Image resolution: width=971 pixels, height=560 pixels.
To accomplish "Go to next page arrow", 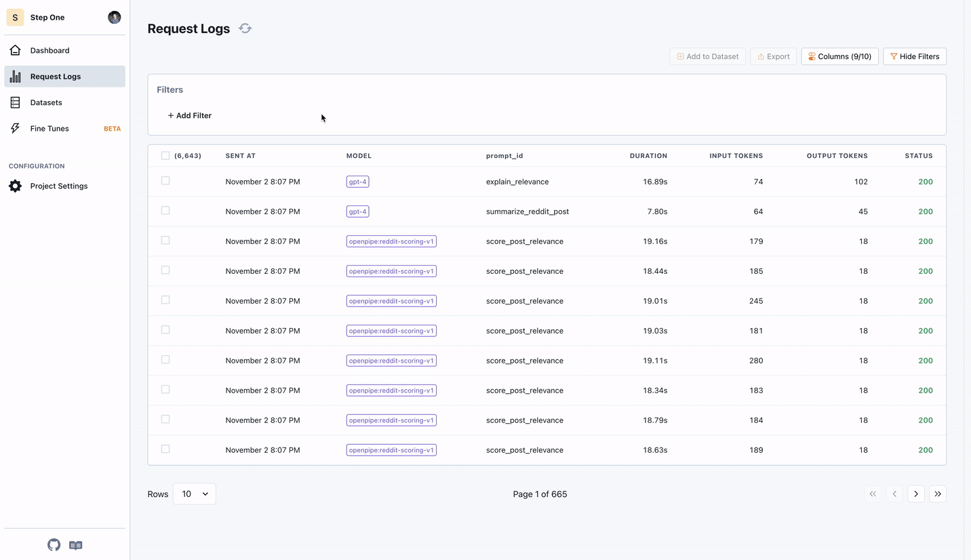I will tap(916, 494).
